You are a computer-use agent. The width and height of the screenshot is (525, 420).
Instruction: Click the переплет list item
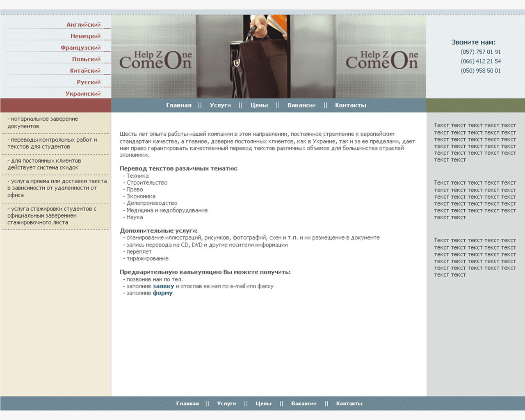click(137, 252)
